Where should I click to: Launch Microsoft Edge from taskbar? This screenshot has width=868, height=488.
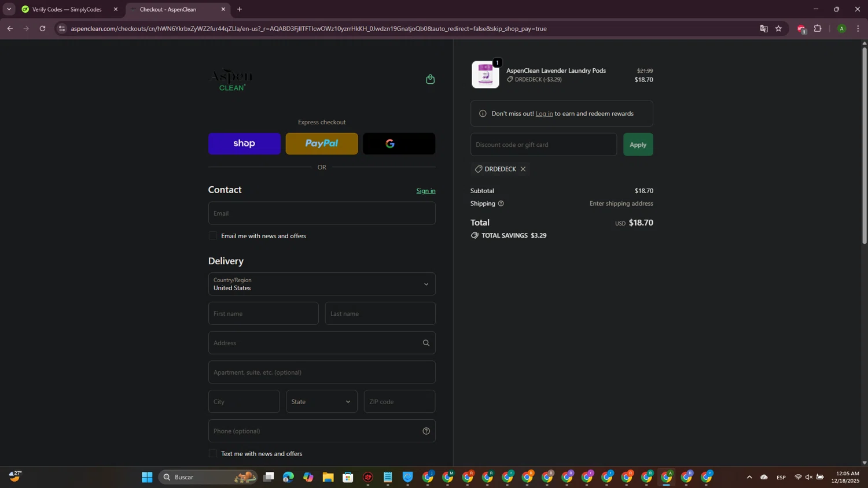[288, 477]
